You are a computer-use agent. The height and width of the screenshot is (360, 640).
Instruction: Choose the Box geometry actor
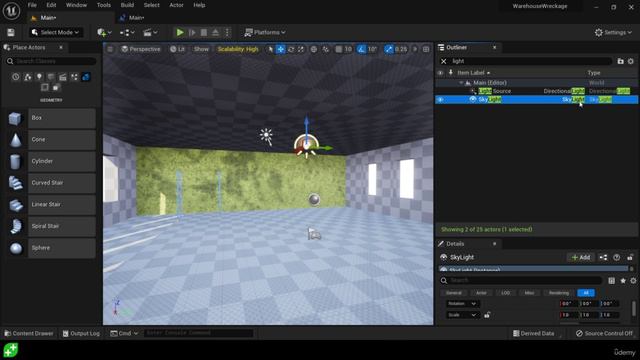click(51, 118)
